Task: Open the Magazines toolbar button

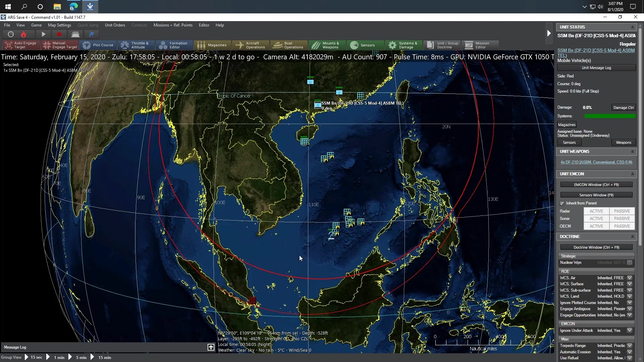Action: pos(213,45)
